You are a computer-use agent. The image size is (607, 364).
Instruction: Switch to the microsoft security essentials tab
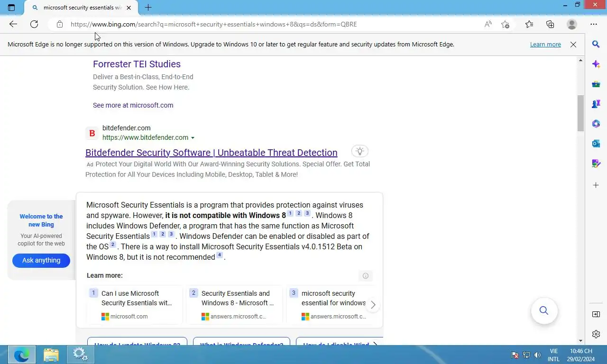[x=82, y=8]
